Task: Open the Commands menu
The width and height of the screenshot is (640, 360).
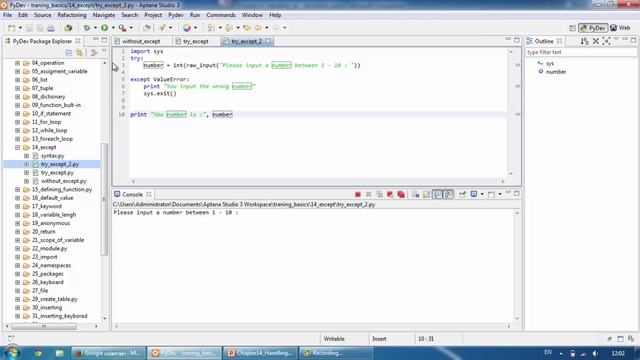Action: (x=221, y=15)
